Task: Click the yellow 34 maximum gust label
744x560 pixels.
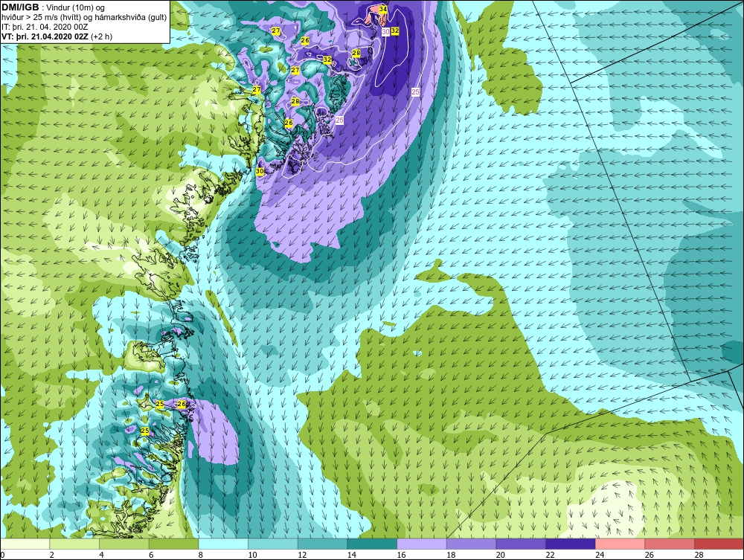Action: pos(383,9)
